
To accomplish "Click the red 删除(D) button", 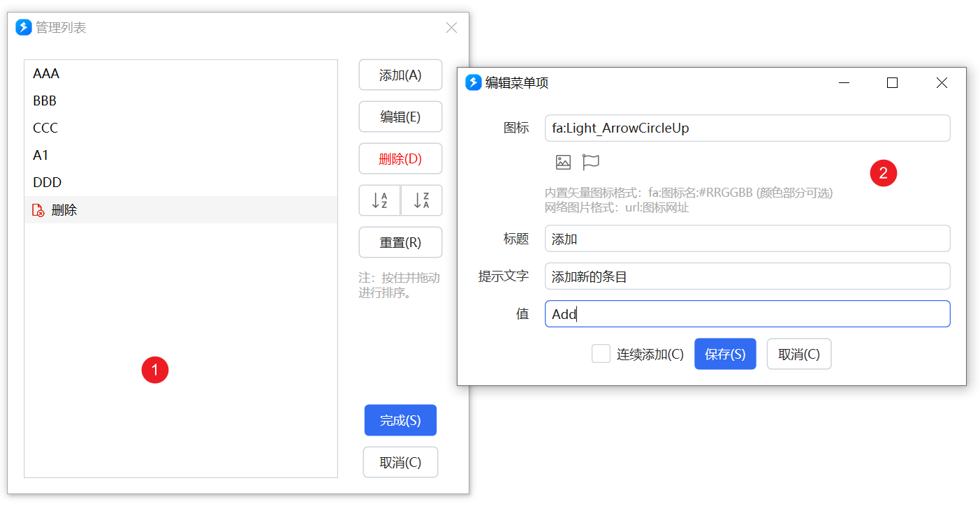I will coord(400,158).
